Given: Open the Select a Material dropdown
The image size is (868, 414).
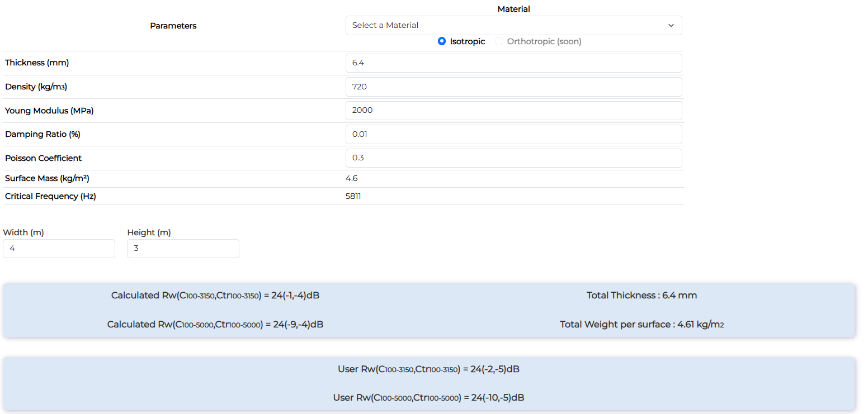Looking at the screenshot, I should coord(513,25).
